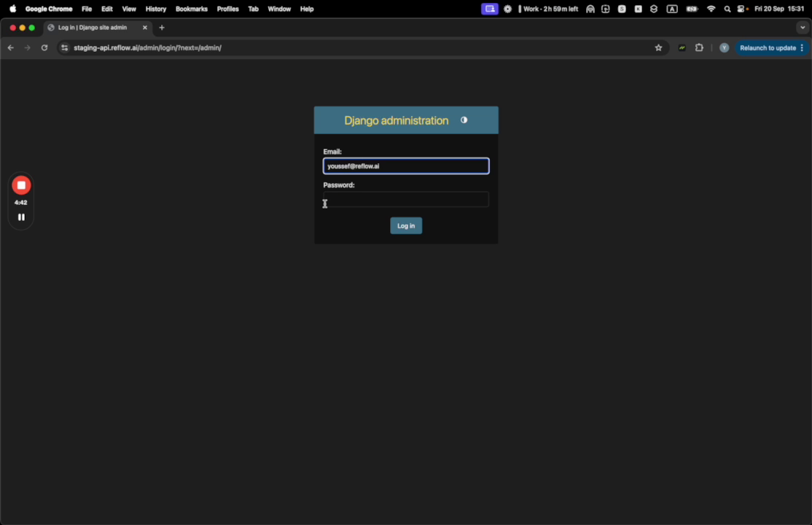This screenshot has width=812, height=525.
Task: Click the headphones-shaped menu bar icon
Action: coord(590,9)
